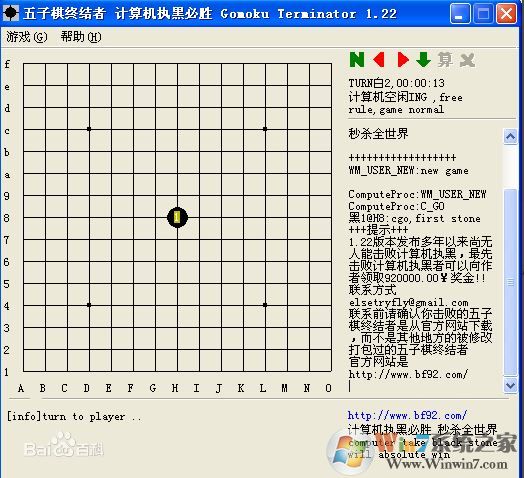The image size is (524, 478).
Task: Click the log panel scrollbar thumb
Action: (x=510, y=282)
